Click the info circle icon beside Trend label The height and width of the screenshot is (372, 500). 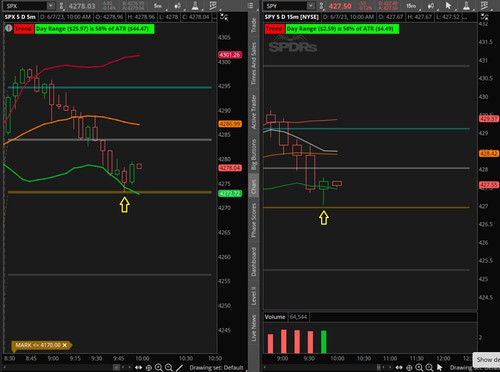pyautogui.click(x=9, y=29)
